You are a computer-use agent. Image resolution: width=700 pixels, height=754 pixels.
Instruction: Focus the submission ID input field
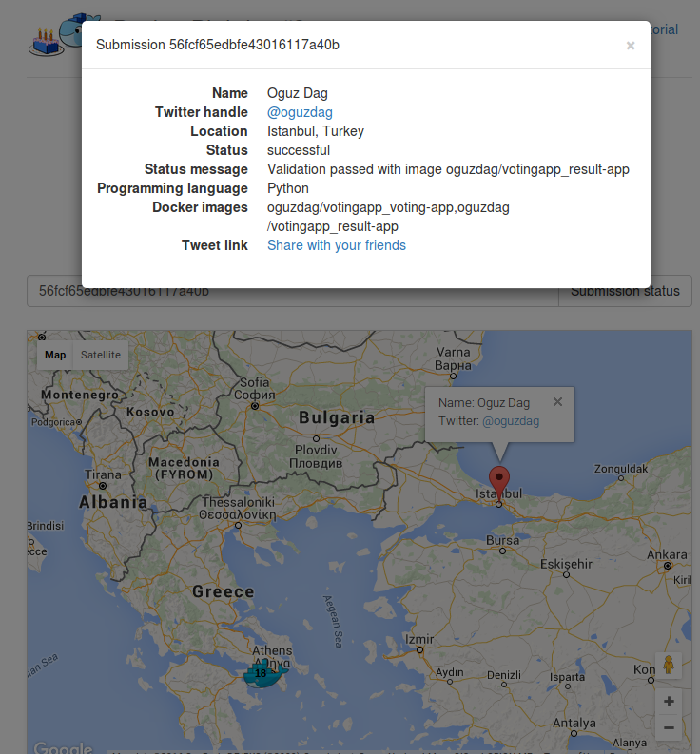click(x=293, y=291)
